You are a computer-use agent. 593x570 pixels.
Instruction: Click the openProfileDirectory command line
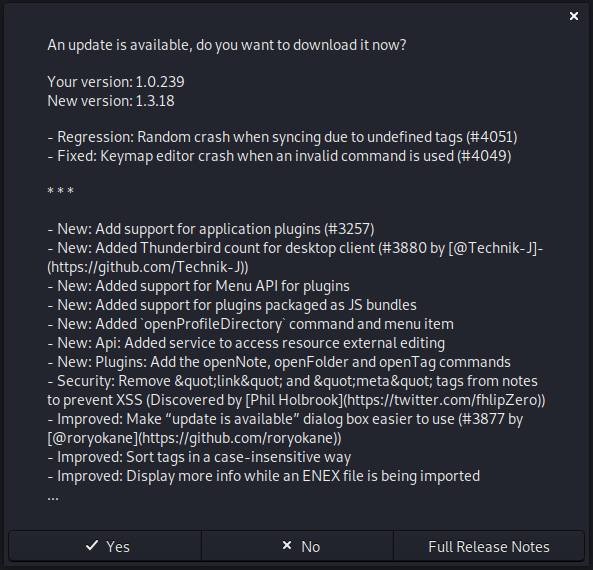[250, 324]
